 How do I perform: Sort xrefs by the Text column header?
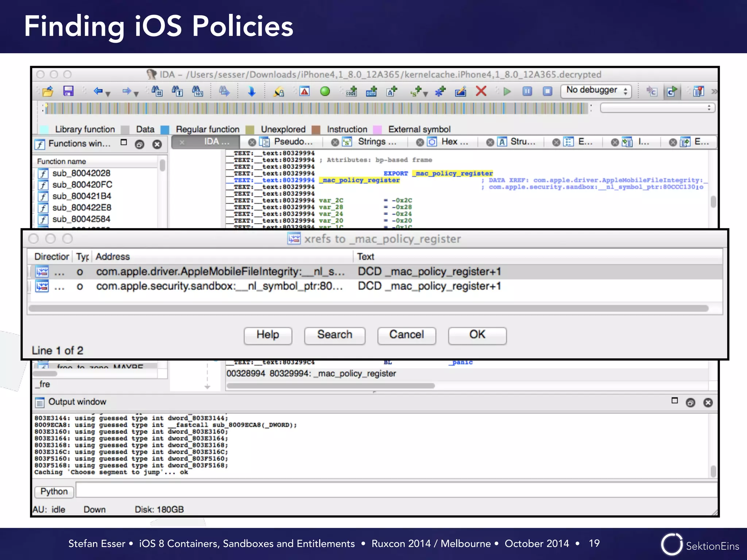[x=538, y=257]
